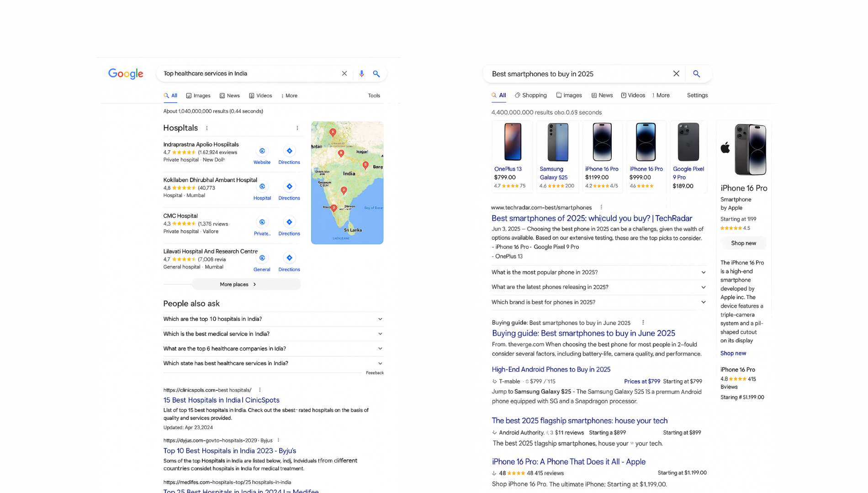Switch to Videos tab in healthcare search
Viewport: 868px width, 493px height.
(x=260, y=96)
